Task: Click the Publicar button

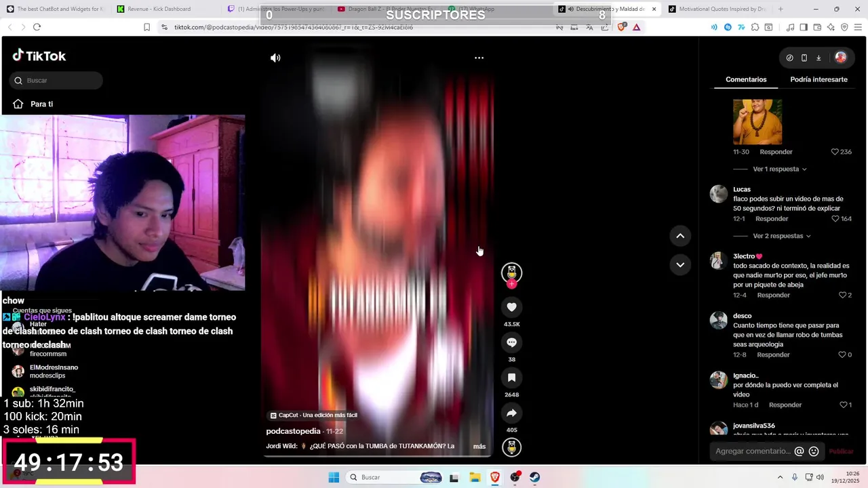Action: (841, 451)
